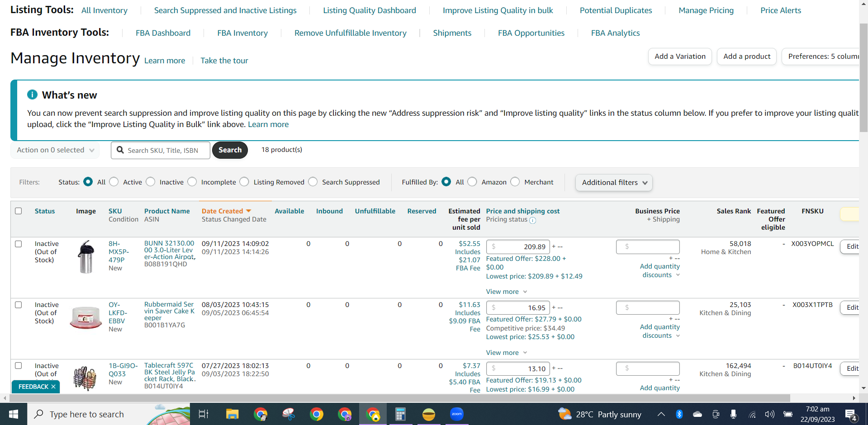868x425 pixels.
Task: Open the FBA Dashboard
Action: (163, 33)
